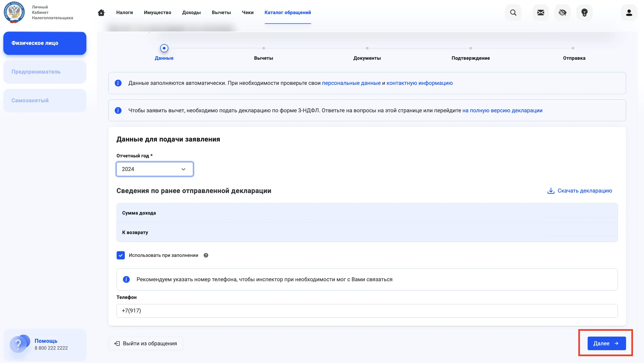Screen dimensions: 644x363
Task: Open контактную информацию link
Action: [420, 83]
